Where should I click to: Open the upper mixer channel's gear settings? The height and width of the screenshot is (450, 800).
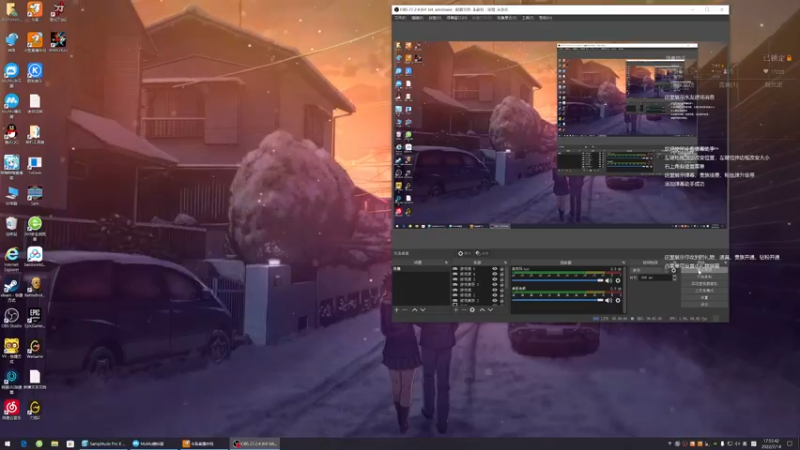point(618,281)
